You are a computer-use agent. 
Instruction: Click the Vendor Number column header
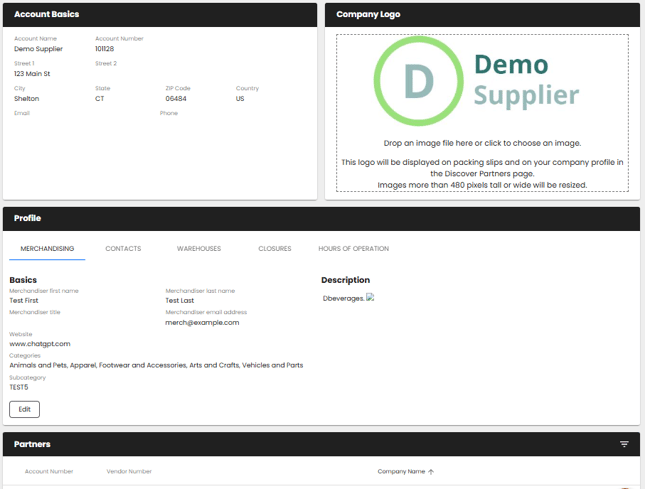pos(129,471)
